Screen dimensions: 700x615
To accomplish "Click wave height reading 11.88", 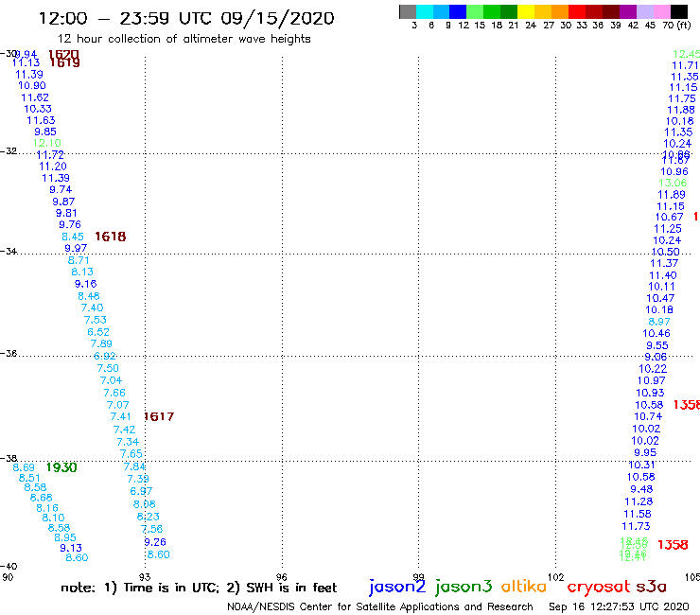I will coord(681,110).
